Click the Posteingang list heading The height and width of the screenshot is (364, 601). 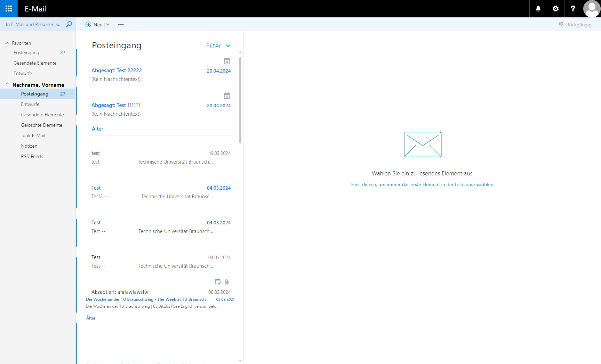click(x=117, y=45)
